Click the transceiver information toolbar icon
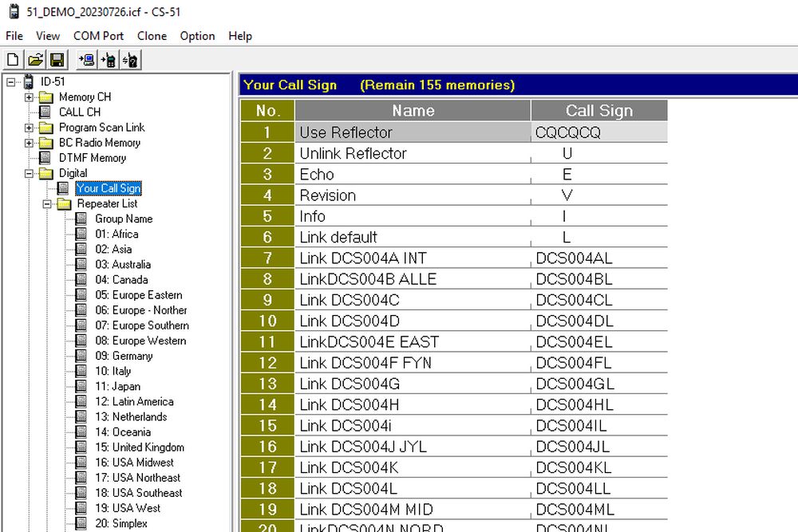The height and width of the screenshot is (532, 798). 130,60
